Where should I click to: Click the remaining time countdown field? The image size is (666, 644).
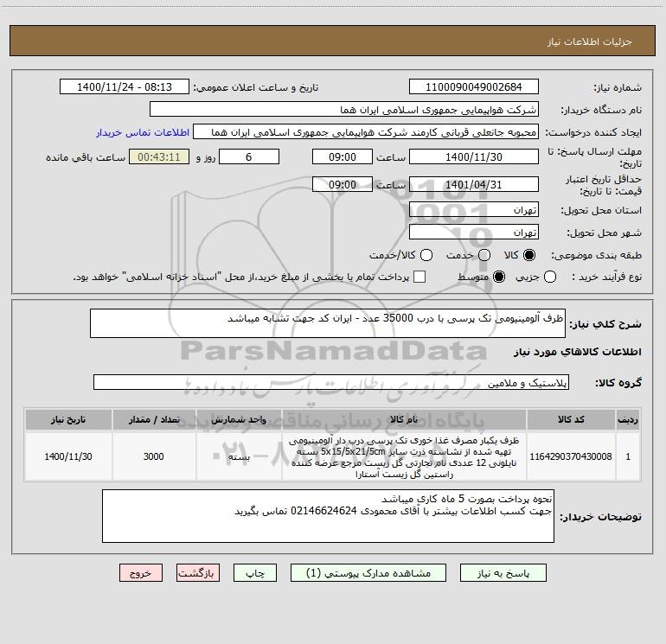(x=159, y=157)
